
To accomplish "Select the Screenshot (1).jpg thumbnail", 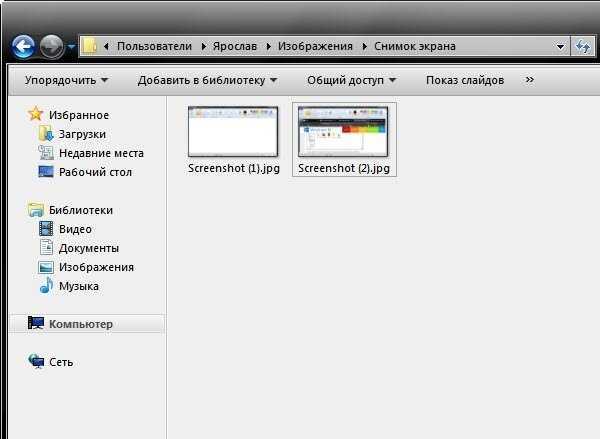I will [x=233, y=131].
